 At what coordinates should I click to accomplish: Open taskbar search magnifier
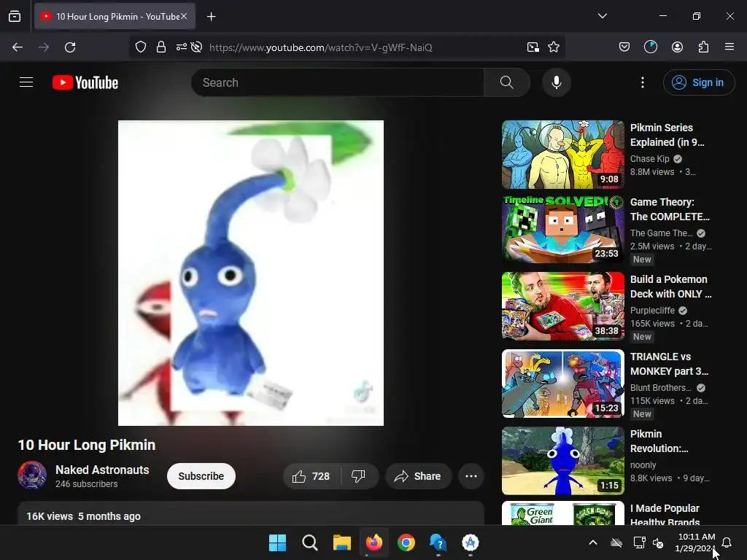309,542
